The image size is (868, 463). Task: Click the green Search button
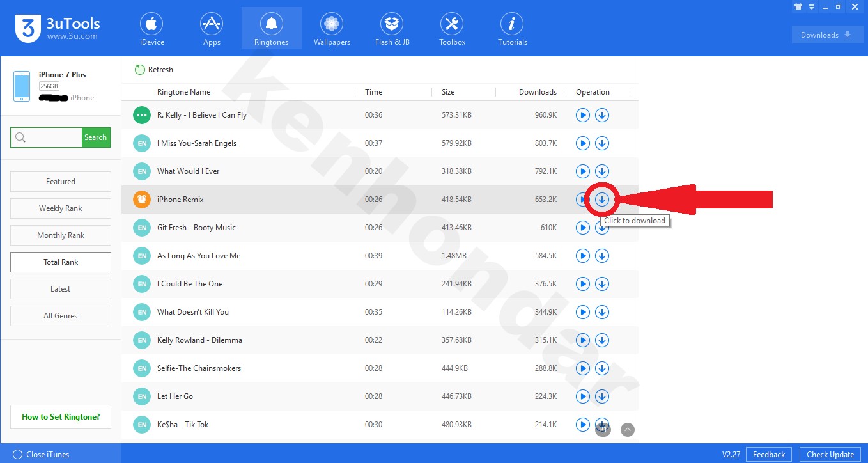(x=95, y=137)
